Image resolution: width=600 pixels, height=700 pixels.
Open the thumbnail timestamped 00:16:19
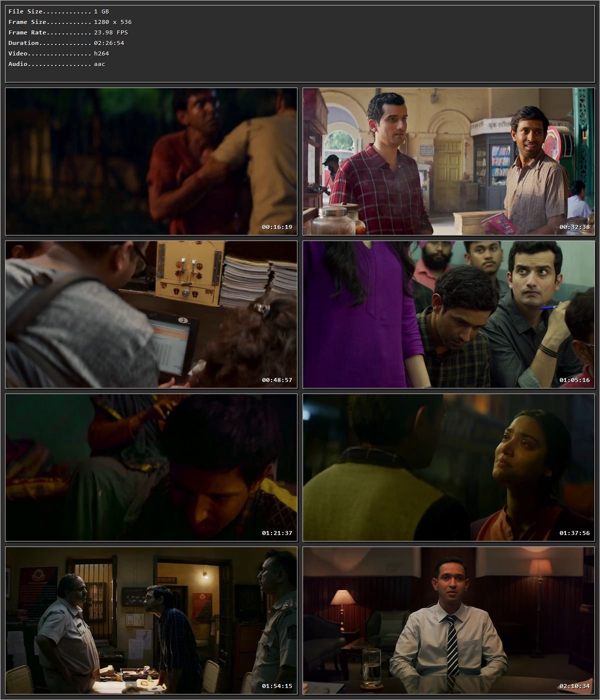[x=150, y=160]
